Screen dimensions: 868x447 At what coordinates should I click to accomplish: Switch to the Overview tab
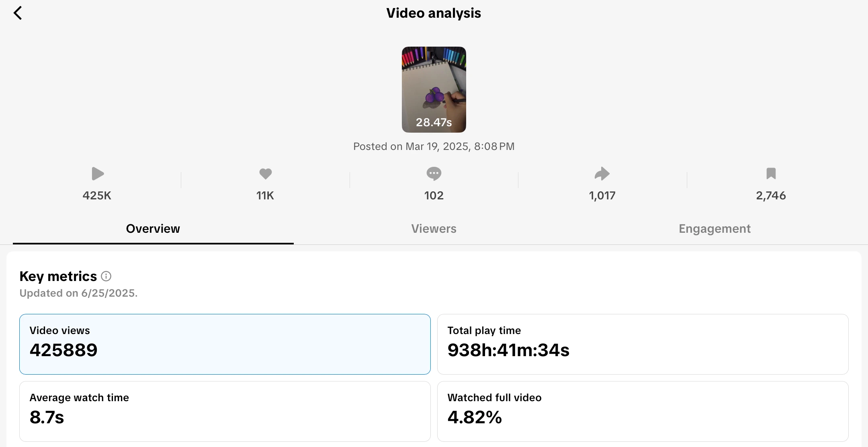153,229
